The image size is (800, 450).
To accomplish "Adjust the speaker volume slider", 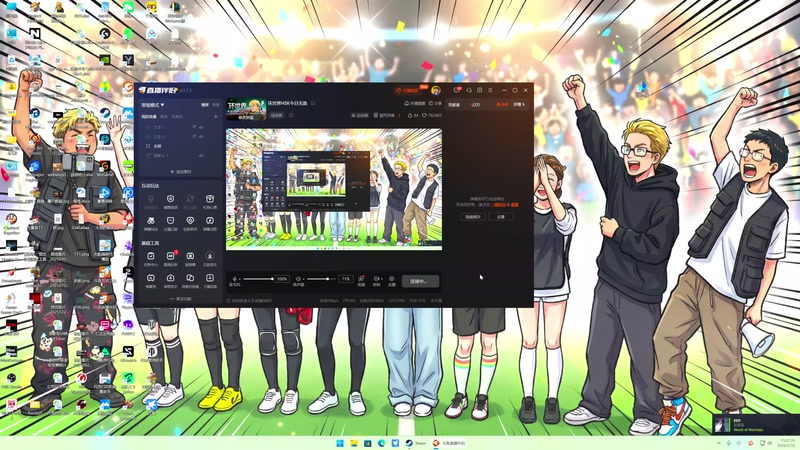I will click(321, 279).
